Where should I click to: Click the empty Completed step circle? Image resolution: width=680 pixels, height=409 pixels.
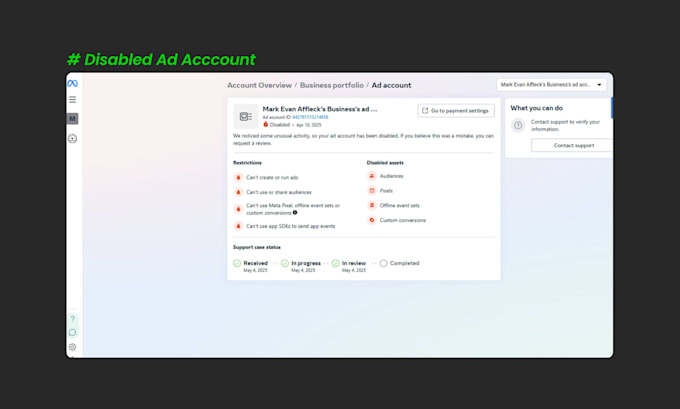[383, 263]
